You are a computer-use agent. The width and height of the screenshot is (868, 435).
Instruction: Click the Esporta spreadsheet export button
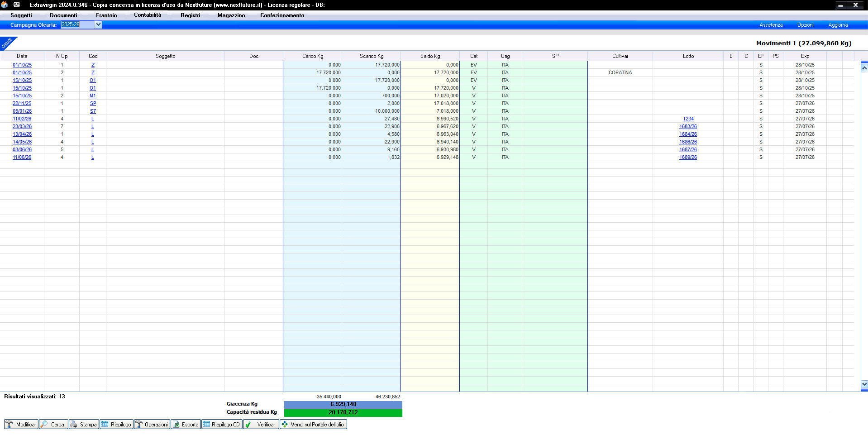186,424
